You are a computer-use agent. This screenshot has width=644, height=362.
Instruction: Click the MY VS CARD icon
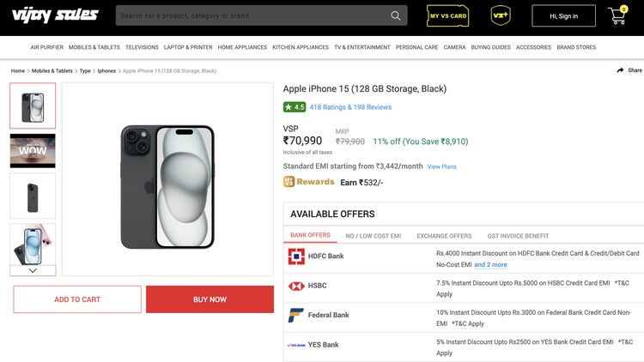pyautogui.click(x=447, y=15)
